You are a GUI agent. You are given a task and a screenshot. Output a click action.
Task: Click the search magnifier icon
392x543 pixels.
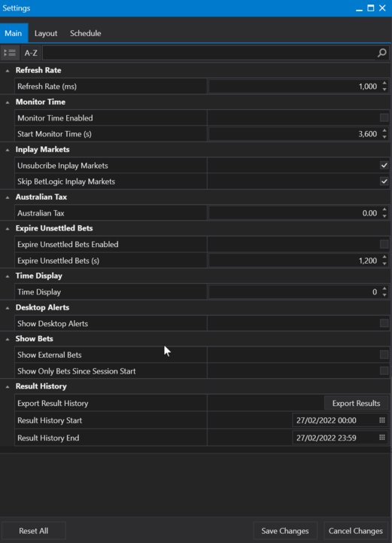pos(381,53)
